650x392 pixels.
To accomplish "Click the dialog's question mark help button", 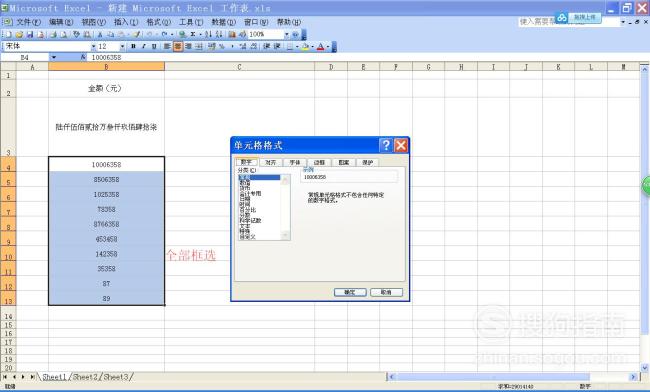I will tap(386, 145).
